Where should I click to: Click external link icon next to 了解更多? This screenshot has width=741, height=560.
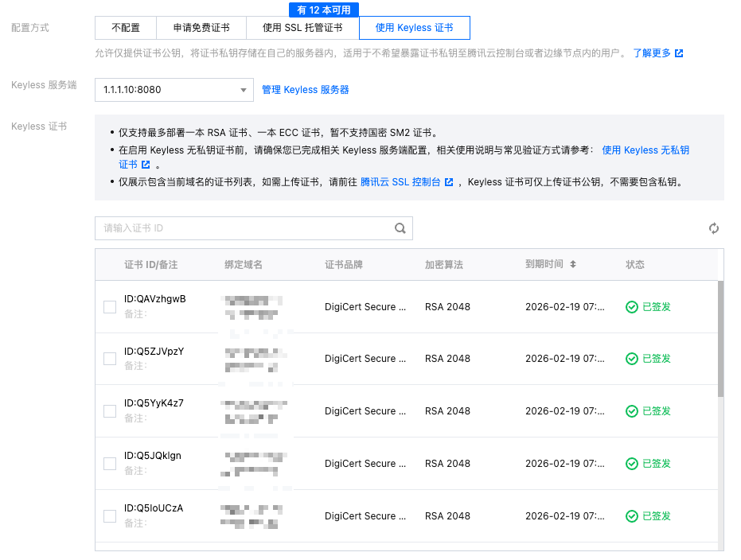click(x=679, y=53)
